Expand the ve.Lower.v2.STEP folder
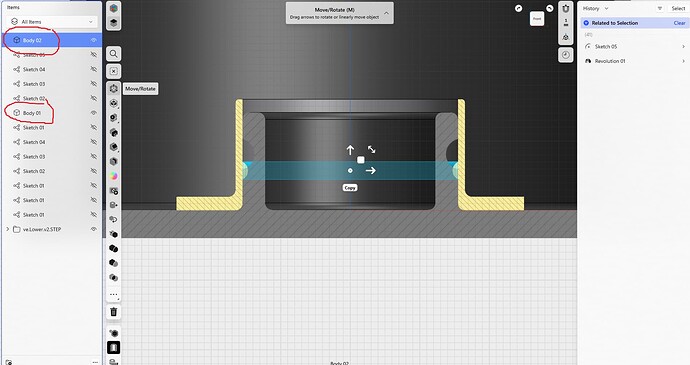This screenshot has width=690, height=365. 7,229
